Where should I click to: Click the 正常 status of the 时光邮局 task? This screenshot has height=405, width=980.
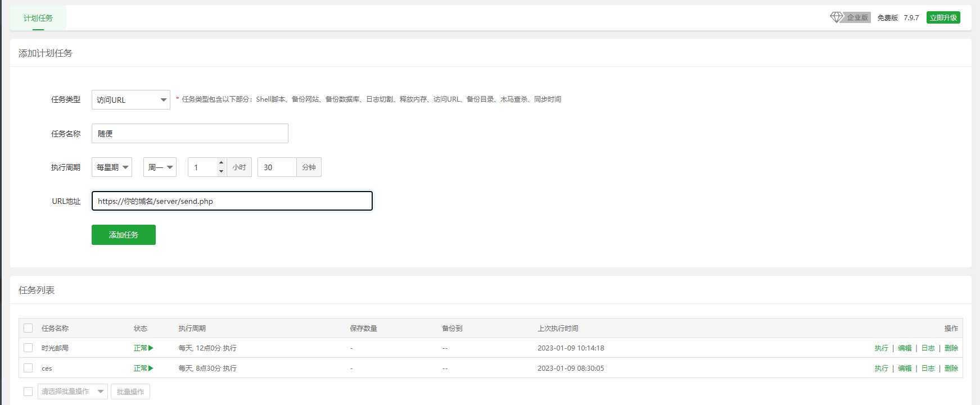(141, 348)
